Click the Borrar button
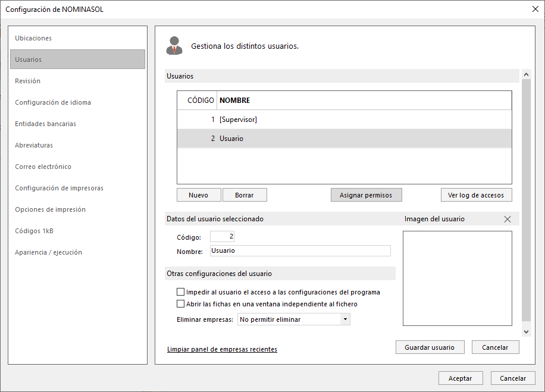 coord(245,195)
